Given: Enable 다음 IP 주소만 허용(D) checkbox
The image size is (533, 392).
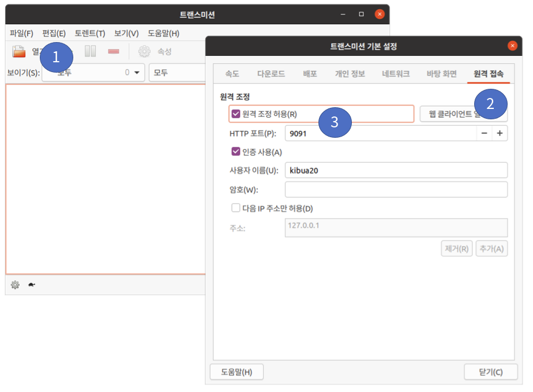Looking at the screenshot, I should (x=235, y=208).
